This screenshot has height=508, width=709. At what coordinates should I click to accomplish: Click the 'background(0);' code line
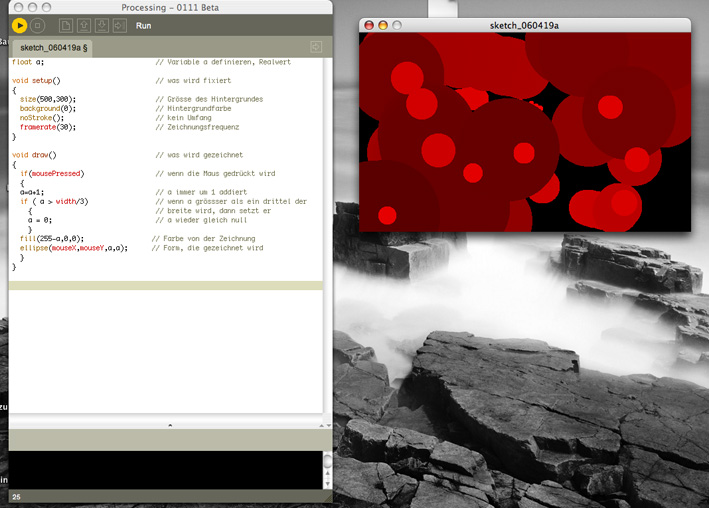coord(47,109)
